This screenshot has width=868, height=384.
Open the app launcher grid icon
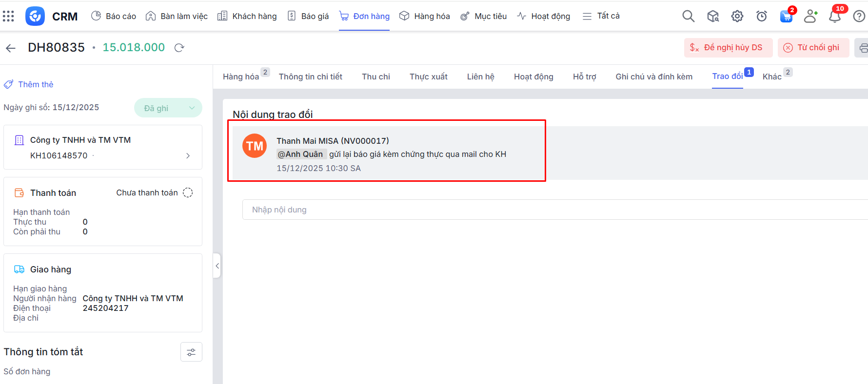[8, 16]
